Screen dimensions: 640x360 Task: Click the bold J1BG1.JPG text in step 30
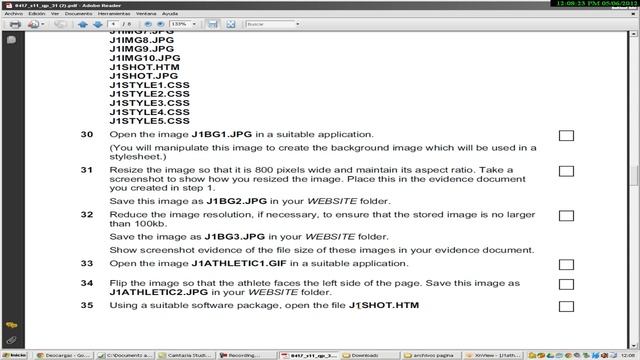tap(222, 134)
